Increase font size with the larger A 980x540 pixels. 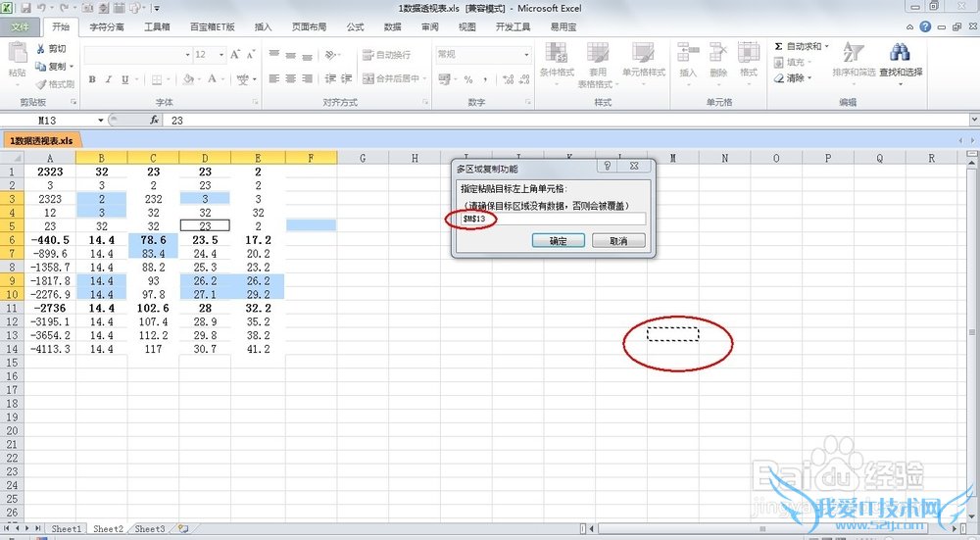[x=235, y=54]
